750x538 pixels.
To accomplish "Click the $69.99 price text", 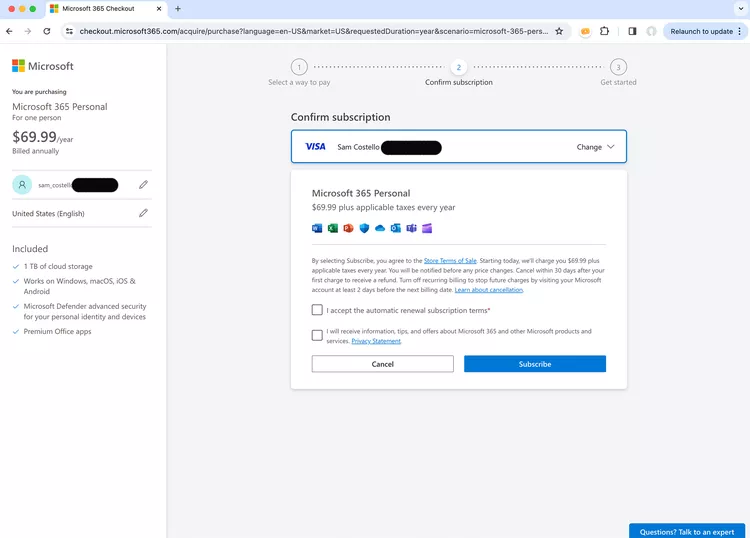I will (x=34, y=137).
